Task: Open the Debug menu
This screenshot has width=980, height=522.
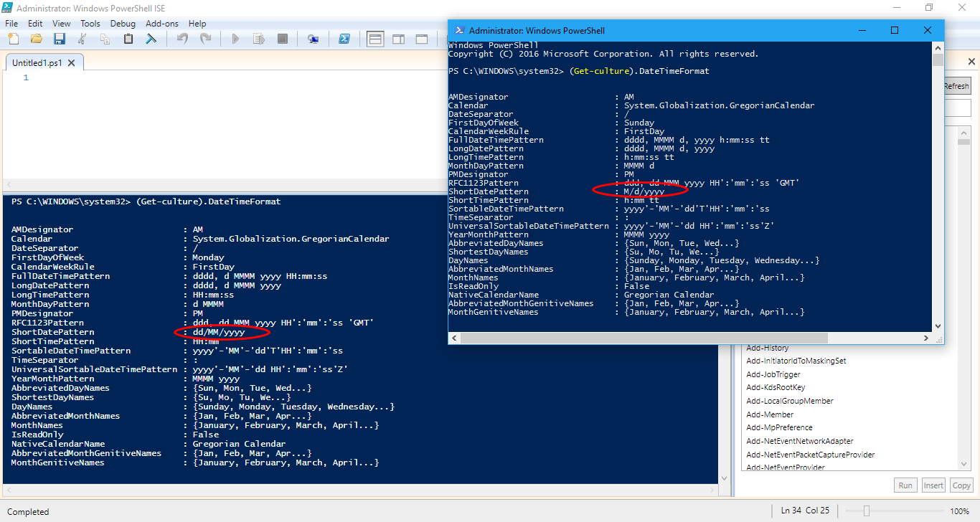Action: [123, 24]
